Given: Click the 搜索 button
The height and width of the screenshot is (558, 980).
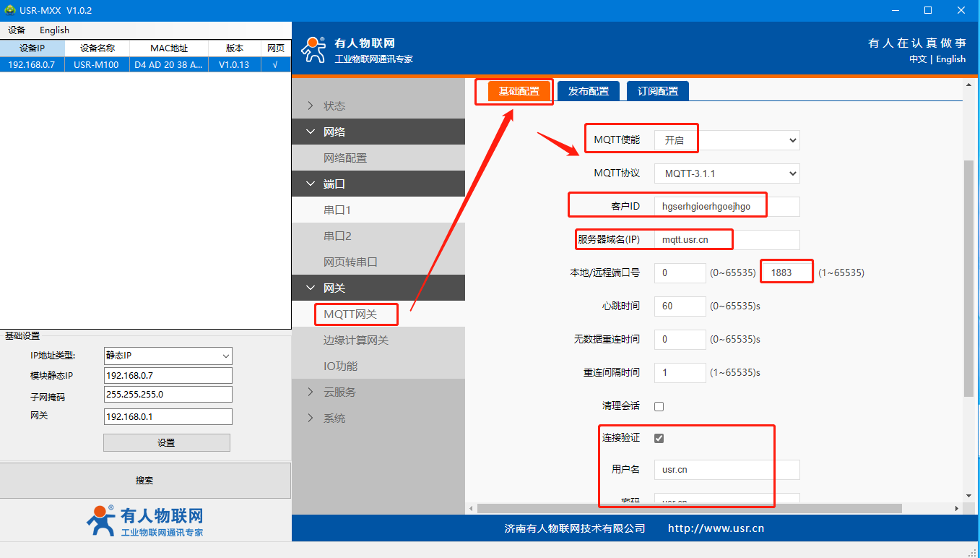Looking at the screenshot, I should 144,481.
